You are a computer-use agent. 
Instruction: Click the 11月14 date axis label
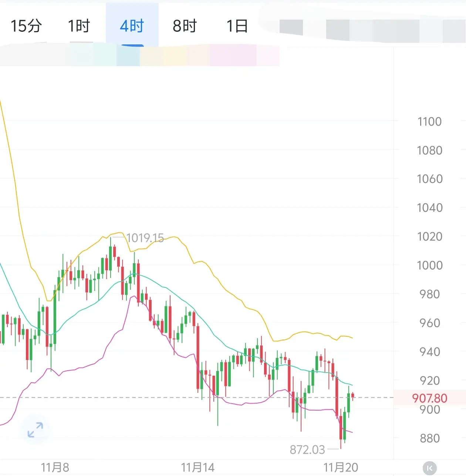coord(197,467)
